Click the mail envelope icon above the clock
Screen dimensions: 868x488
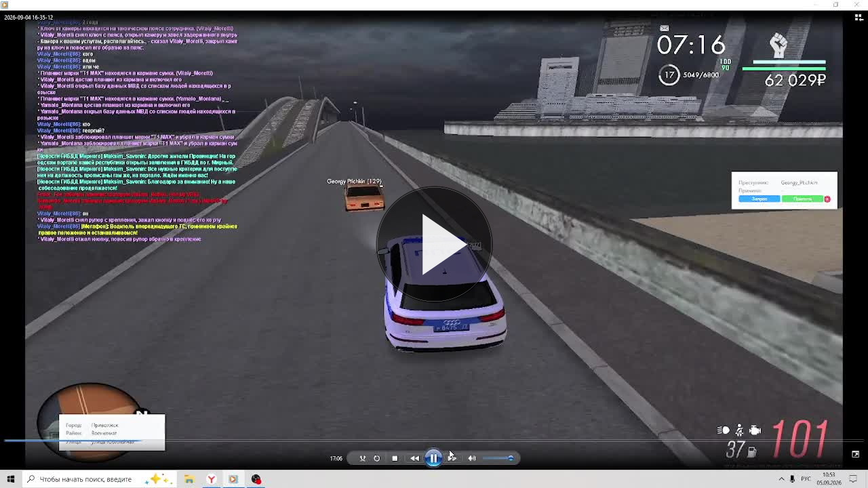tap(665, 28)
